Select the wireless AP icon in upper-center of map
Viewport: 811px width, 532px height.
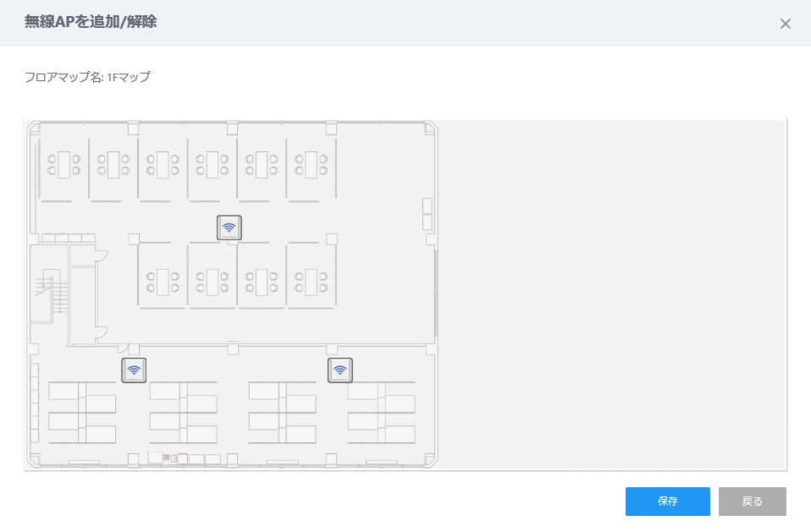point(229,228)
